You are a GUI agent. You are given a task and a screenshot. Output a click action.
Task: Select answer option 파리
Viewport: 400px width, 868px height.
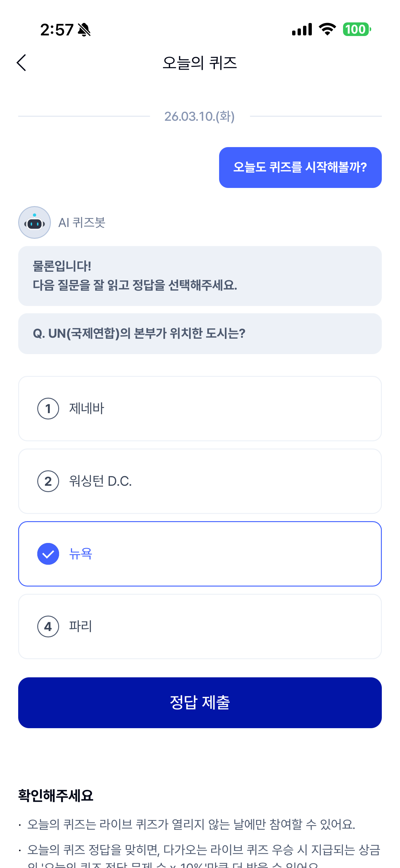point(200,626)
